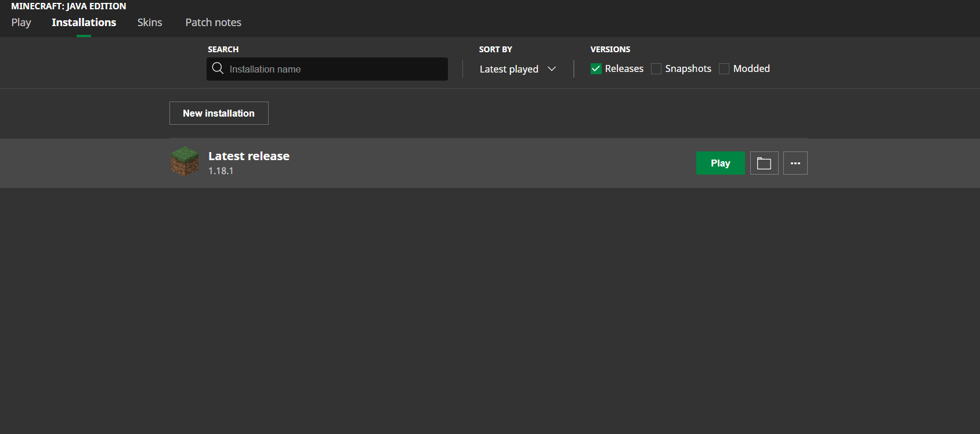Click the Minecraft: Java Edition title

tap(68, 6)
